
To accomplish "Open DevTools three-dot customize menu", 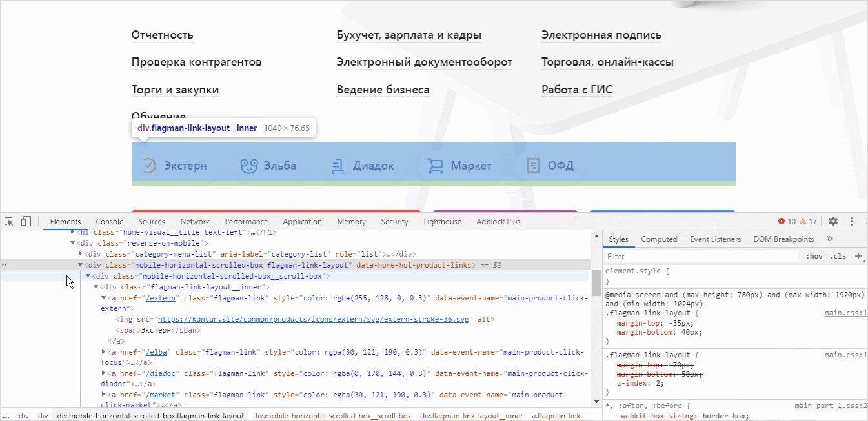I will pos(852,221).
